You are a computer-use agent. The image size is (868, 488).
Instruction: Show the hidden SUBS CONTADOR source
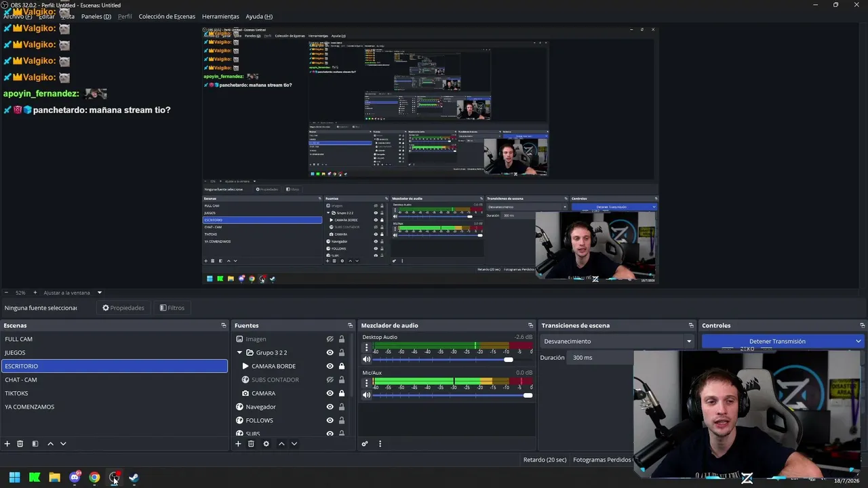(330, 380)
